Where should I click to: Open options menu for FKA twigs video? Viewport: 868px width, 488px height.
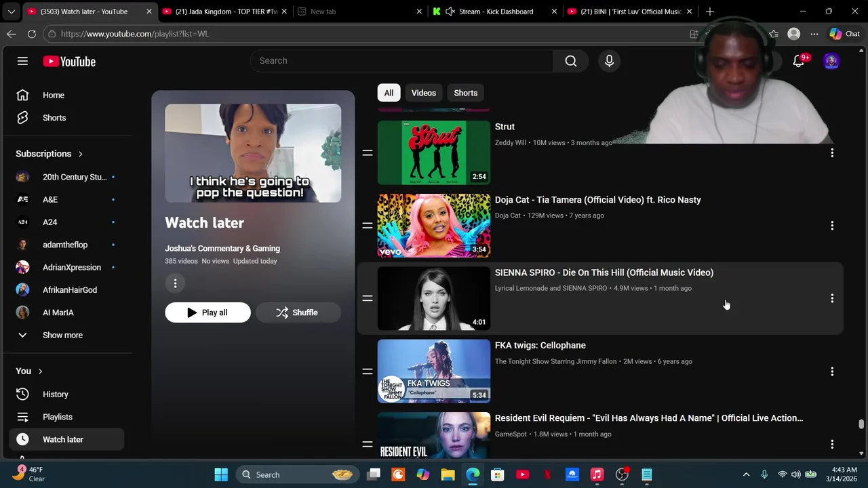pyautogui.click(x=832, y=371)
